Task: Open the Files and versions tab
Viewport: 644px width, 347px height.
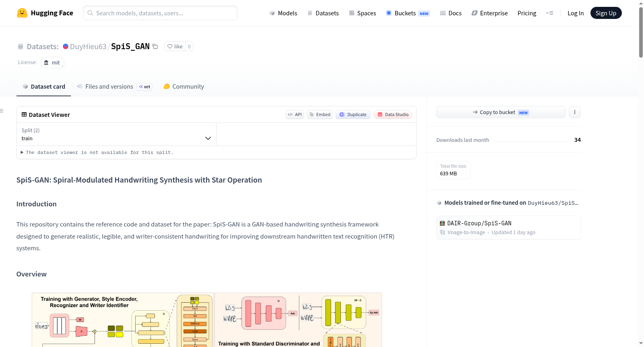Action: pos(114,87)
